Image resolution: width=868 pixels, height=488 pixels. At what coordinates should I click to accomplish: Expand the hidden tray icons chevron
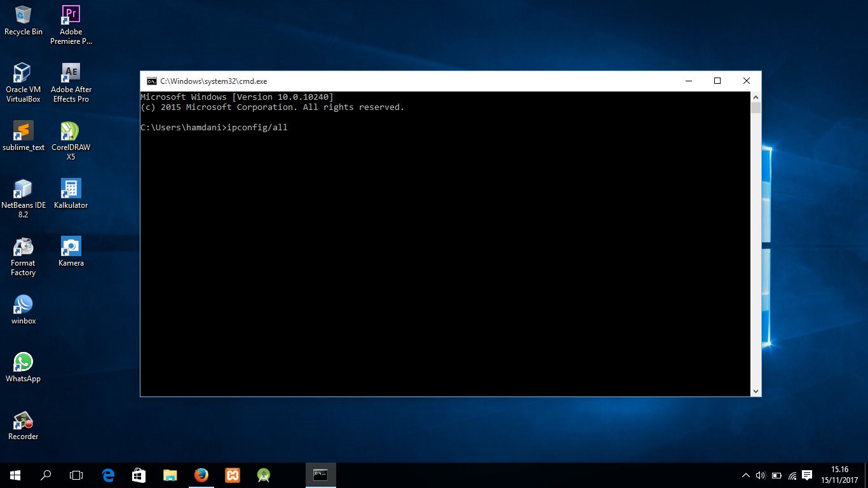tap(745, 475)
